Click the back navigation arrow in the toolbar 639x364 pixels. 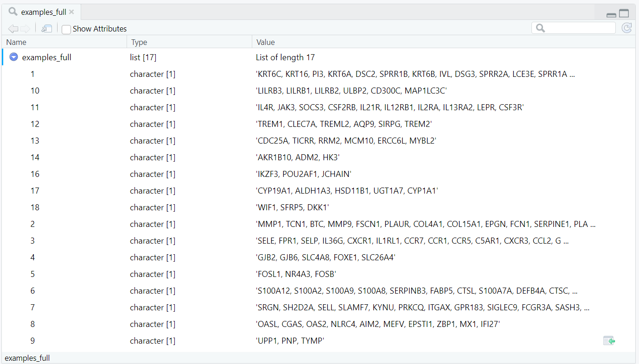(13, 29)
